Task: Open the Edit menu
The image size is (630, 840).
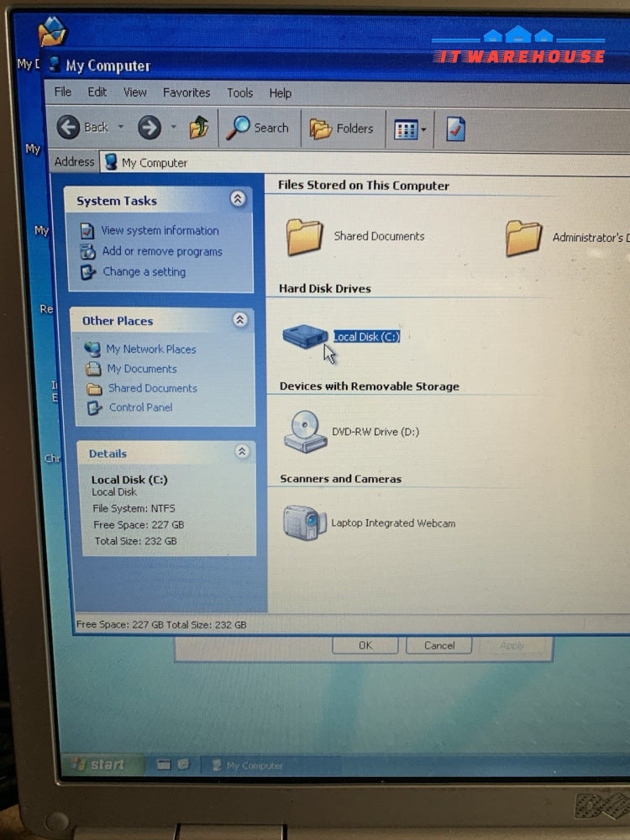Action: (x=97, y=92)
